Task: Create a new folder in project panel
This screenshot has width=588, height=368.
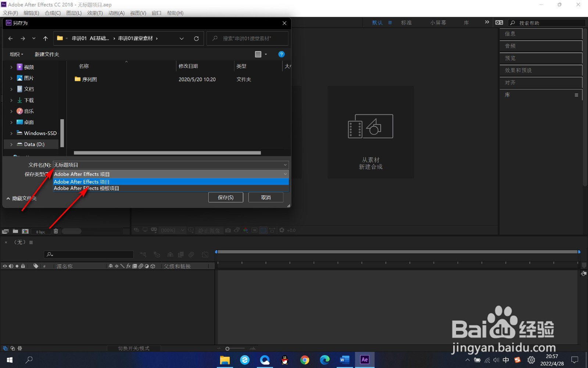Action: click(x=15, y=231)
